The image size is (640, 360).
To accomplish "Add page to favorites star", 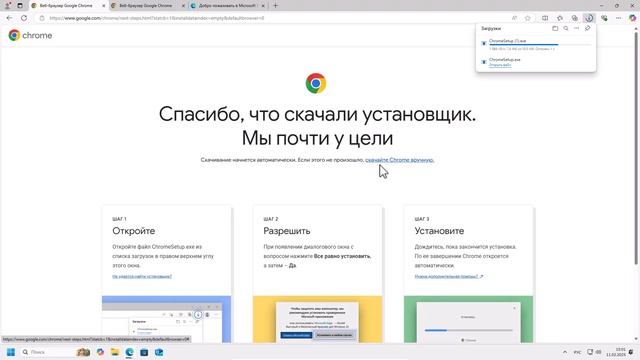I will tap(528, 18).
